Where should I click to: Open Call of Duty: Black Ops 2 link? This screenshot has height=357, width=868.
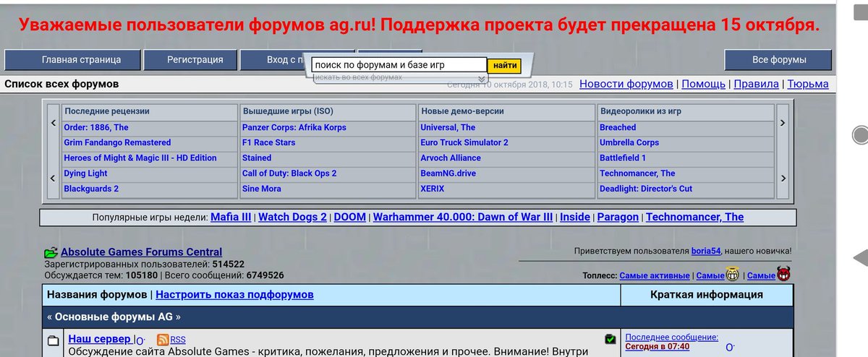tap(289, 173)
